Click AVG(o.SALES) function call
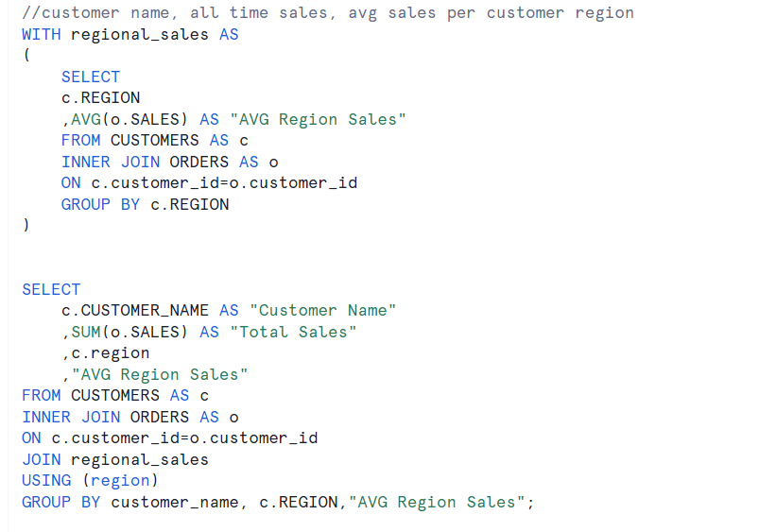 coord(129,119)
